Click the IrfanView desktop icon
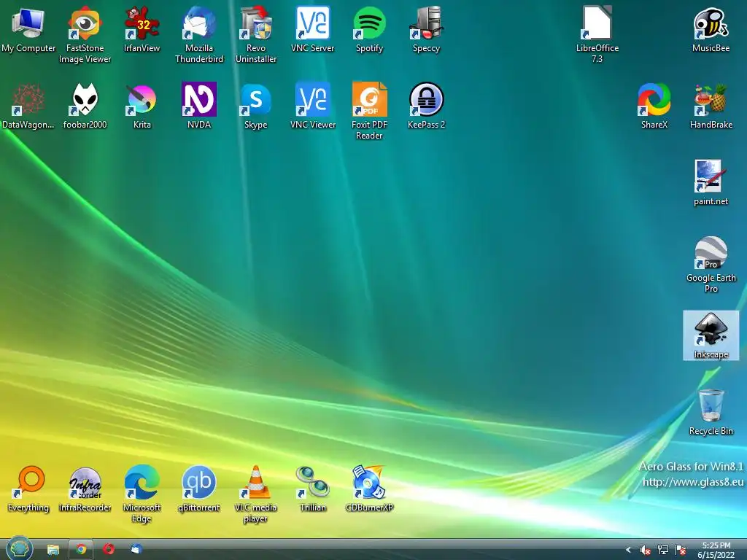The width and height of the screenshot is (747, 560). [142, 29]
